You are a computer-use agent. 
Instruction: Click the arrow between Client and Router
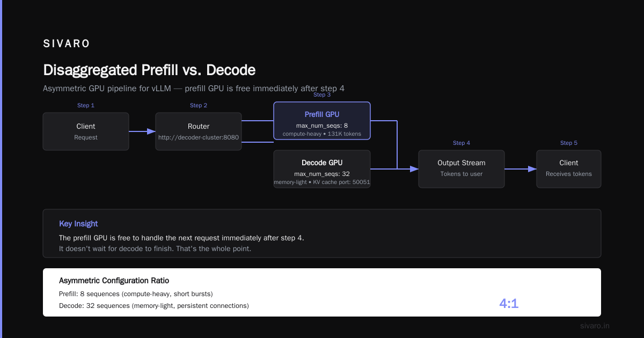[x=142, y=131]
